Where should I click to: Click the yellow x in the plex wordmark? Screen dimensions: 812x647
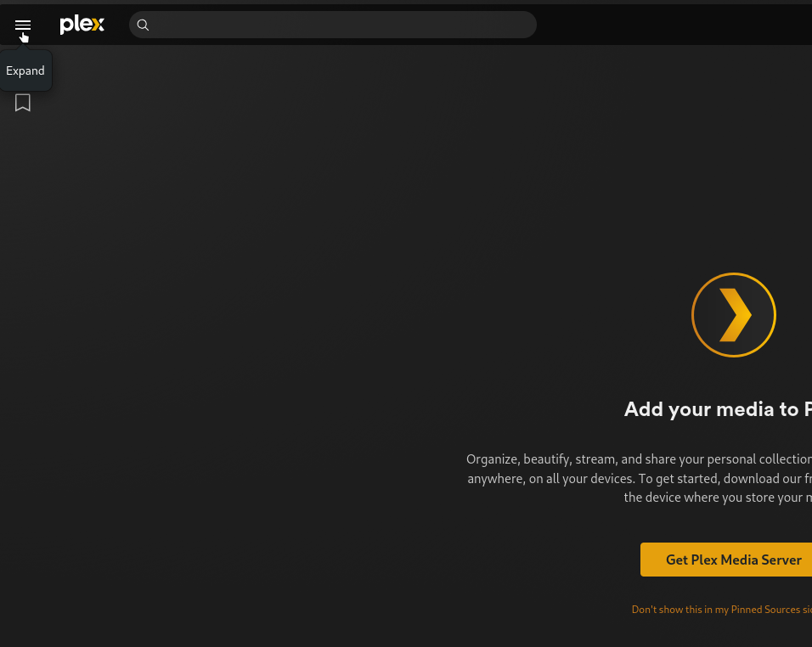98,25
